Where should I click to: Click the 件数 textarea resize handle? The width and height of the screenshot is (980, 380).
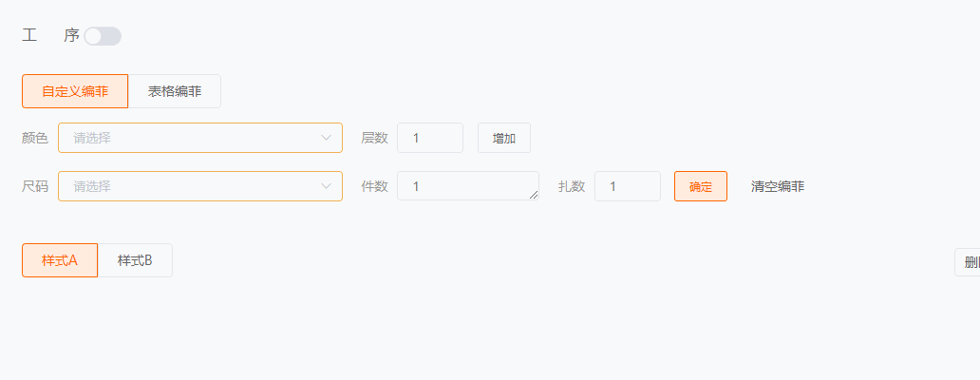pos(534,195)
